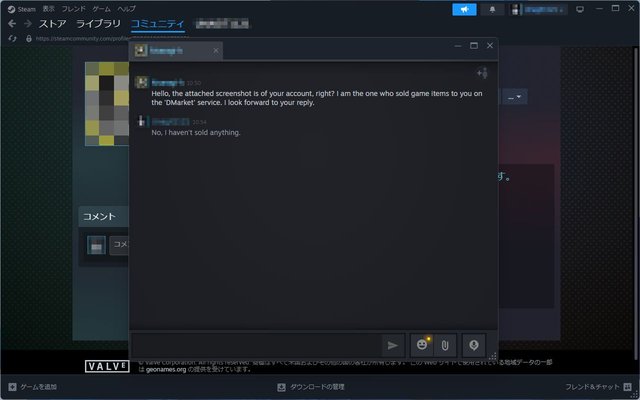
Task: Open the emoticon picker
Action: 422,345
